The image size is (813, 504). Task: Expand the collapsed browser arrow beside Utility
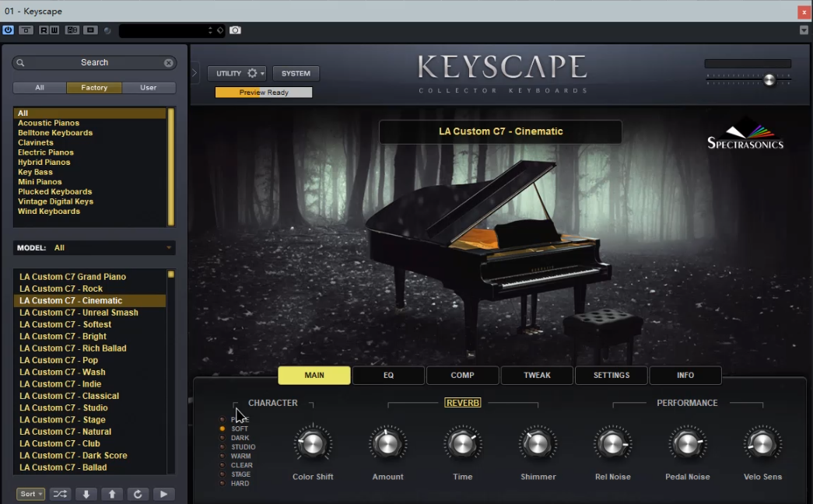tap(194, 73)
